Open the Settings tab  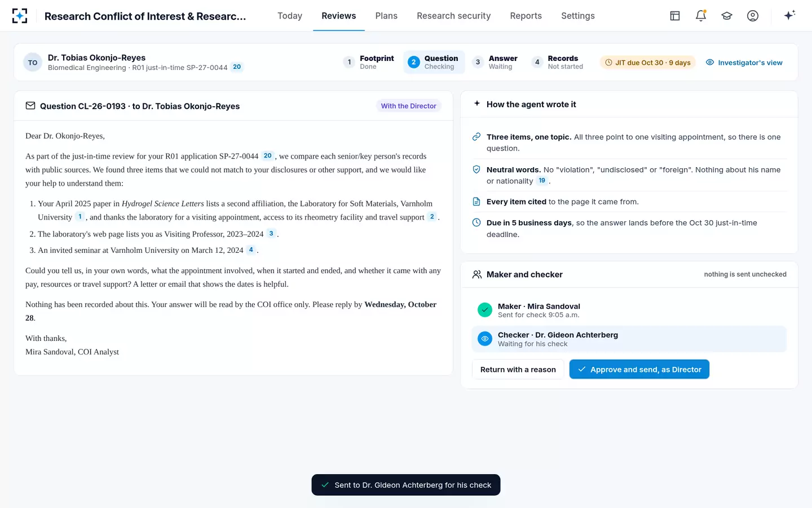(578, 16)
